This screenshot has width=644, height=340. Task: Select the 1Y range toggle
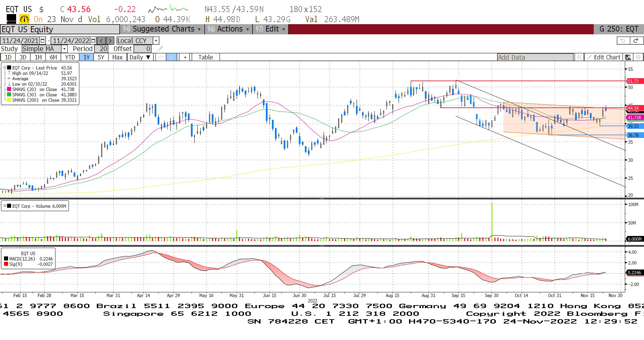pyautogui.click(x=87, y=57)
